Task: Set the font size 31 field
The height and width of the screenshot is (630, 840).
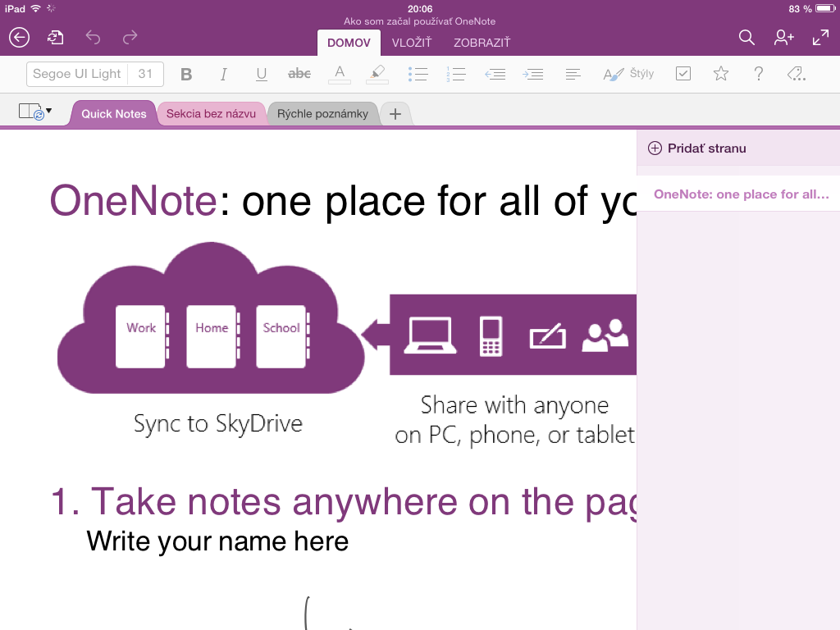Action: tap(146, 74)
